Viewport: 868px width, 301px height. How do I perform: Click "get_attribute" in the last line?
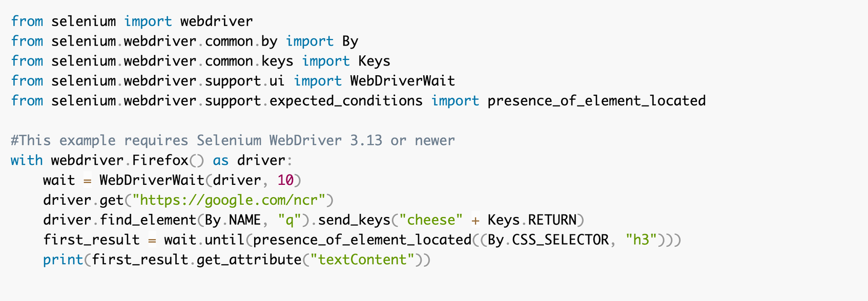[x=249, y=260]
